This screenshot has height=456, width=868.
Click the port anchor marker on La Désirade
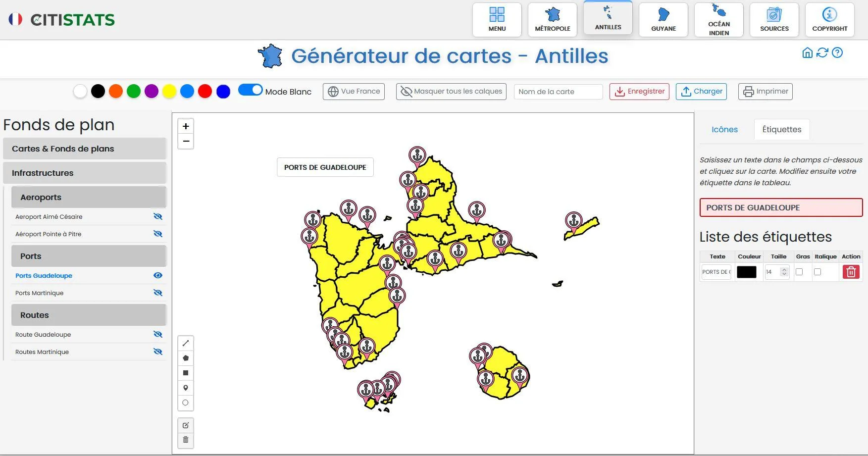click(x=574, y=222)
